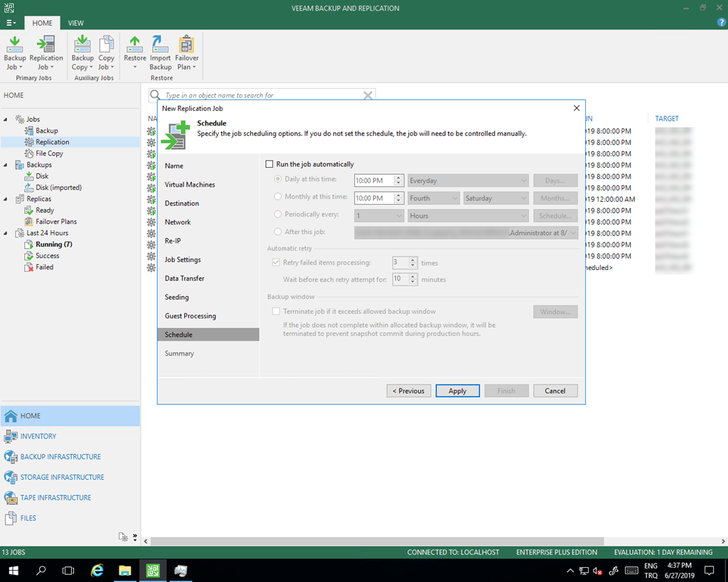The height and width of the screenshot is (582, 728).
Task: Toggle Terminate job if exceeds backup window
Action: tap(277, 311)
